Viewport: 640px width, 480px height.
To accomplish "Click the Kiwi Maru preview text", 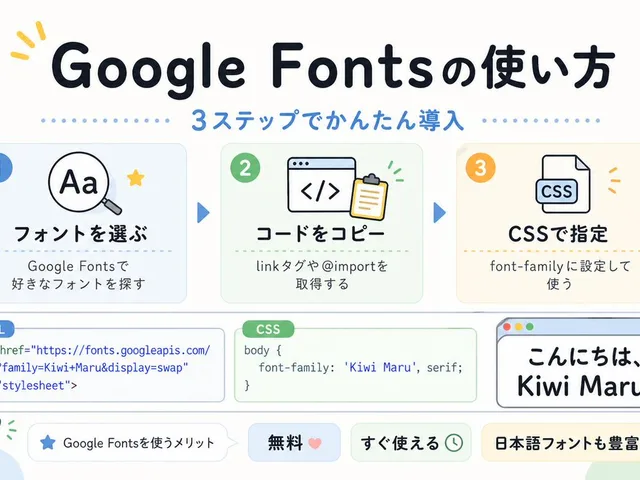I will pos(578,386).
